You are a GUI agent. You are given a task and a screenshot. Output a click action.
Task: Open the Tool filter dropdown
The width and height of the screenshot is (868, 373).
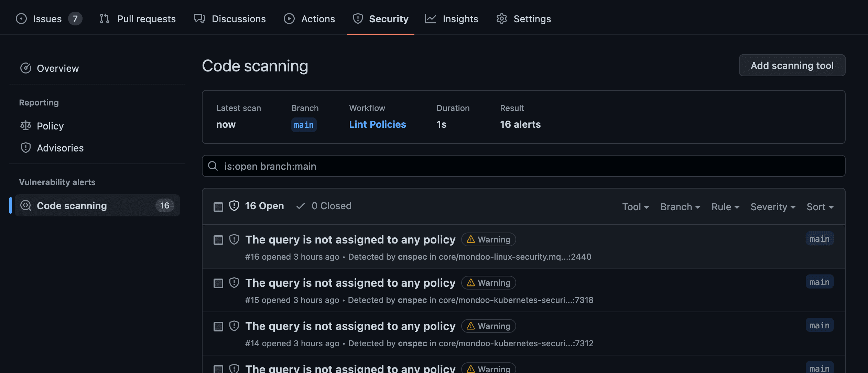[x=635, y=206]
